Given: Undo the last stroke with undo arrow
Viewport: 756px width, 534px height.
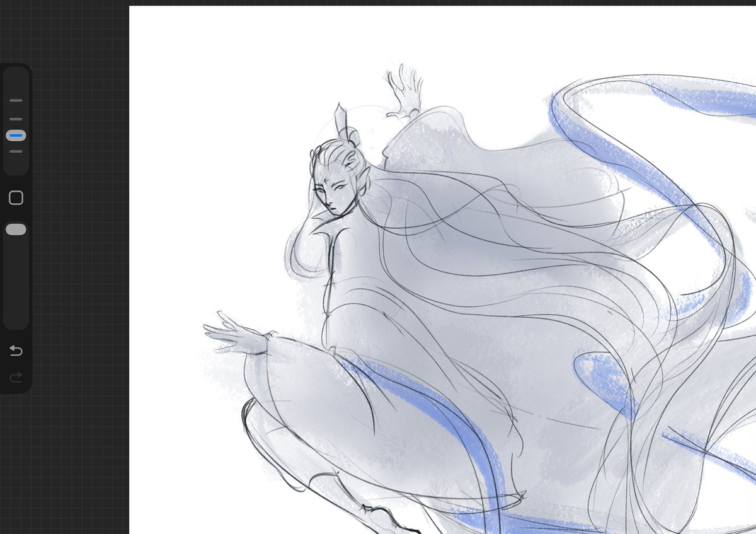Looking at the screenshot, I should click(16, 351).
